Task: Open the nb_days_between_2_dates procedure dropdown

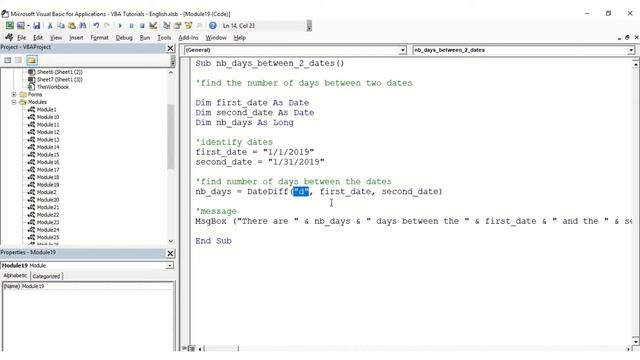Action: (x=631, y=50)
